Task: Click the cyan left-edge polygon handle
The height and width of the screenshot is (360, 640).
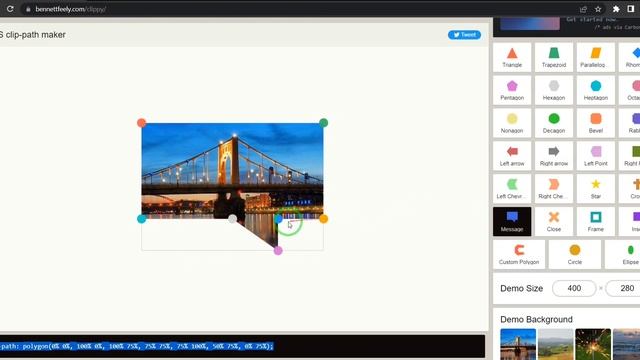Action: 142,219
